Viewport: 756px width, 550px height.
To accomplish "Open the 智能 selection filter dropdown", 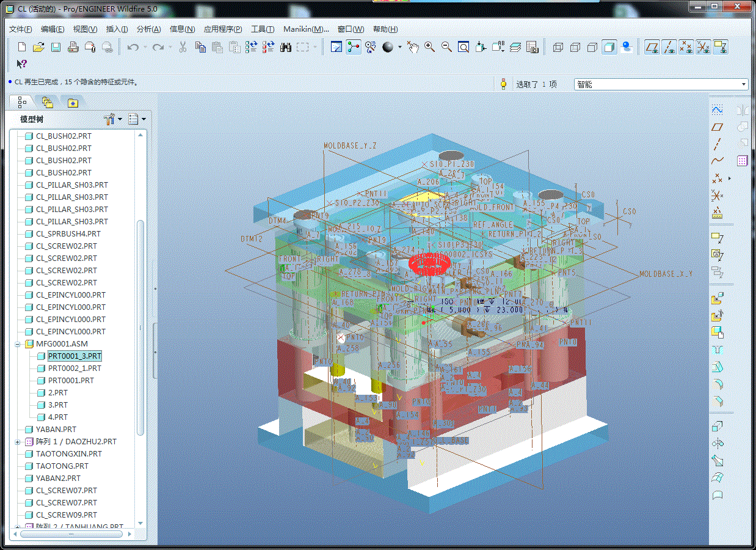I will click(x=744, y=84).
